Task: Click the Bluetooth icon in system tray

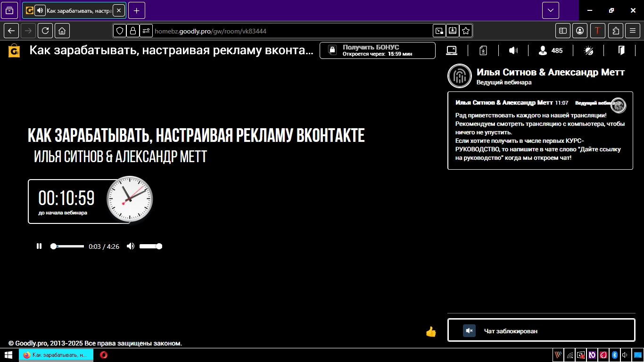Action: point(614,355)
